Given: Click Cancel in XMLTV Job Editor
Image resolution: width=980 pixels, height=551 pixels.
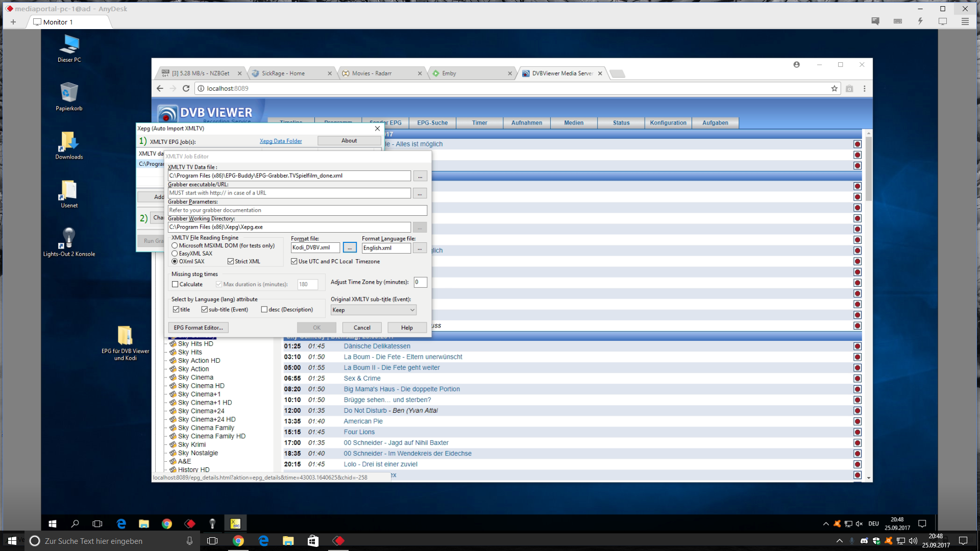Looking at the screenshot, I should click(x=362, y=328).
